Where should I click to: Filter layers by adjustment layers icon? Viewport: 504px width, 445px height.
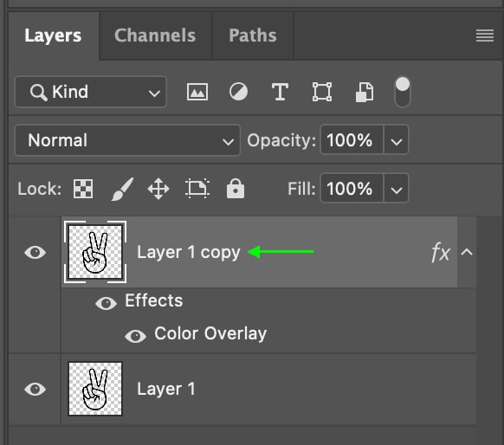coord(238,92)
